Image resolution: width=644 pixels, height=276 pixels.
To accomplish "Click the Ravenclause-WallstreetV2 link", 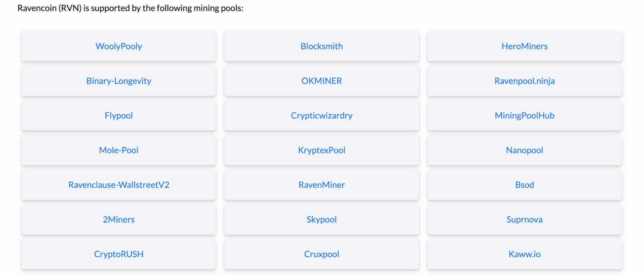I will pos(119,185).
